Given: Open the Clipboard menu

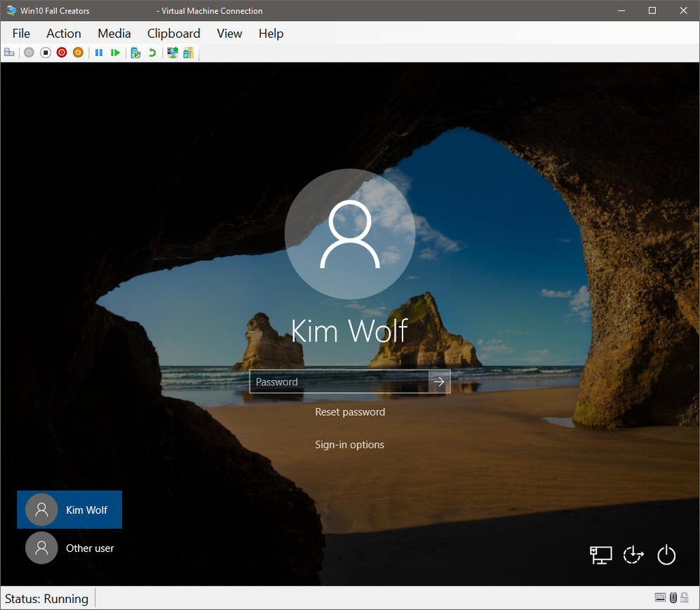Looking at the screenshot, I should click(x=174, y=34).
